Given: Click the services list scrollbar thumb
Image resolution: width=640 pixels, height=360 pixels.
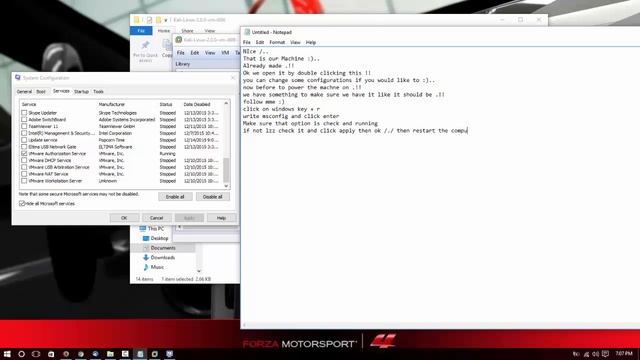Looking at the screenshot, I should click(x=226, y=170).
